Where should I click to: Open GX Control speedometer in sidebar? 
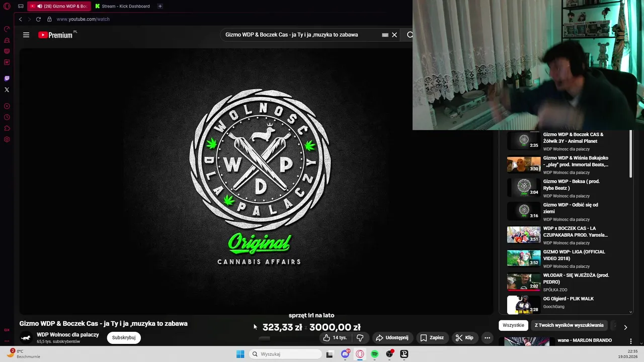[7, 29]
